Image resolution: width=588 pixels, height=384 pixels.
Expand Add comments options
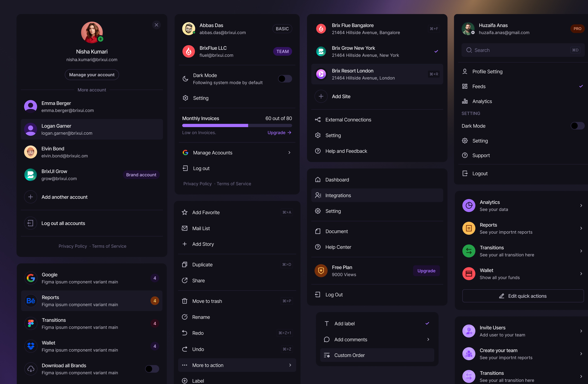click(428, 339)
